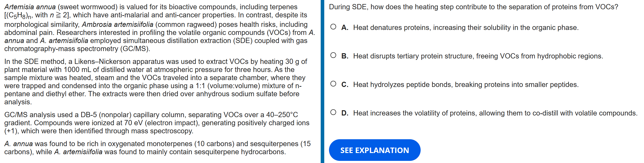644x163 pixels.
Task: Click the bold letter "A." answer label
Action: coord(345,28)
